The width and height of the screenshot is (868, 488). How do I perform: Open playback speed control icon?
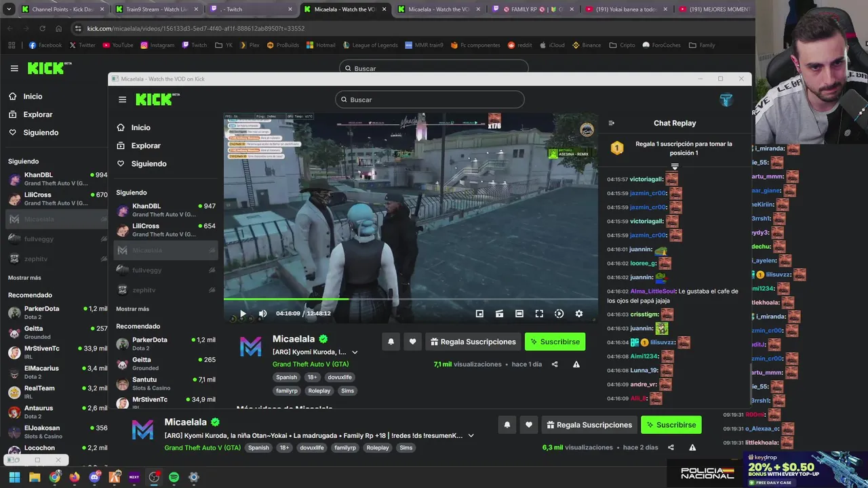[x=559, y=314]
